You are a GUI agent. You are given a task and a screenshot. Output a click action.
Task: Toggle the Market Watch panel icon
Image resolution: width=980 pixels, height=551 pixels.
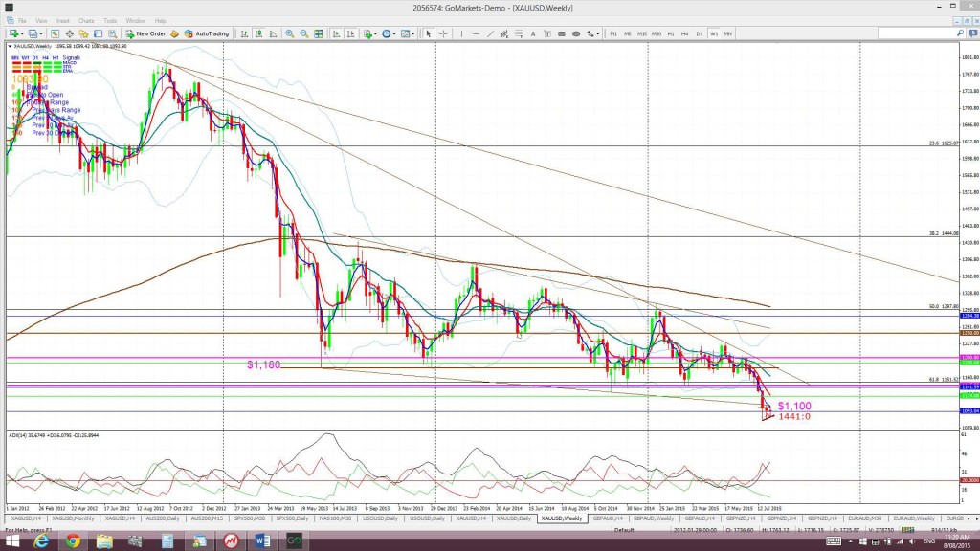tap(55, 33)
